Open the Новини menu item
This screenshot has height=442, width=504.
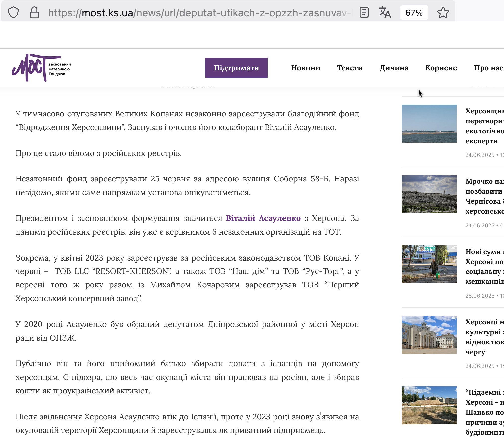point(306,68)
